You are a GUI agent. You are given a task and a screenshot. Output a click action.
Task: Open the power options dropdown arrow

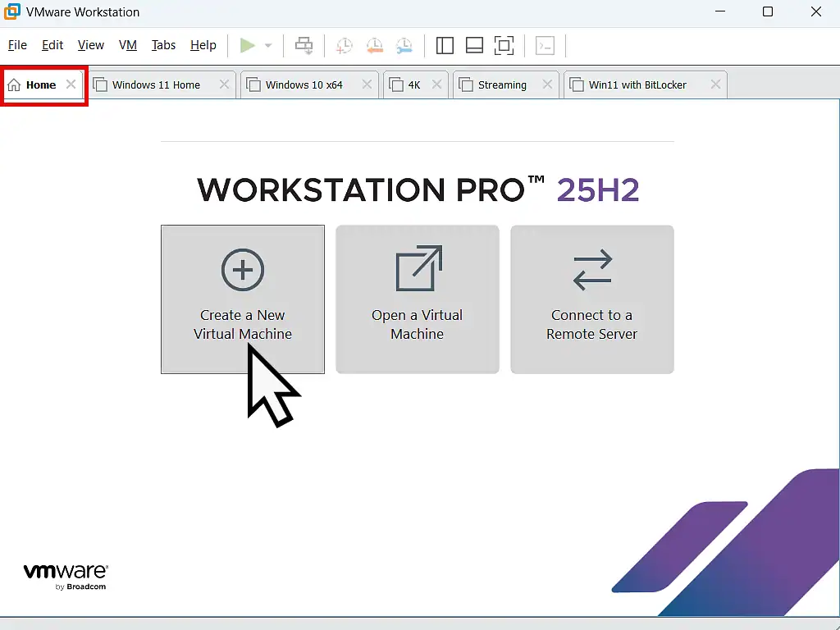(x=267, y=45)
